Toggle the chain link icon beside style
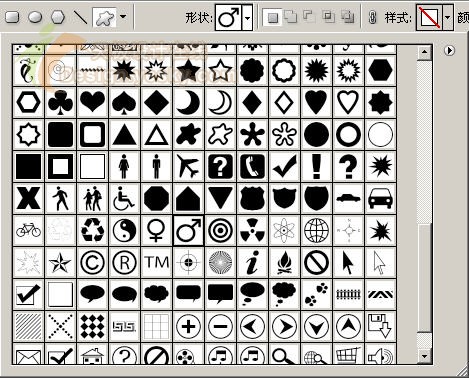The image size is (469, 378). coord(373,17)
